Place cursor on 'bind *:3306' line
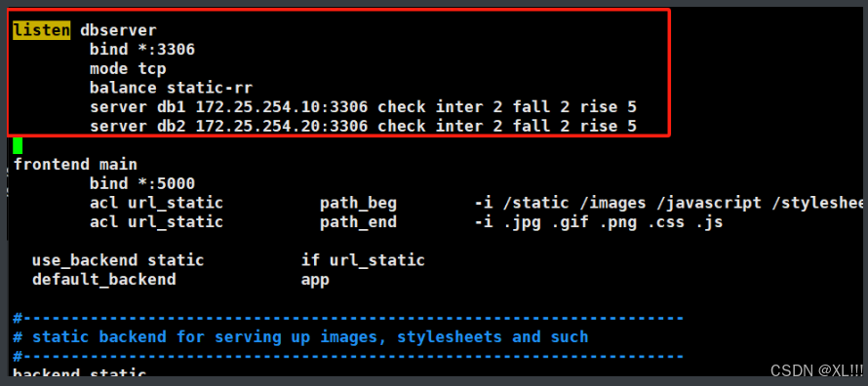 pyautogui.click(x=142, y=50)
